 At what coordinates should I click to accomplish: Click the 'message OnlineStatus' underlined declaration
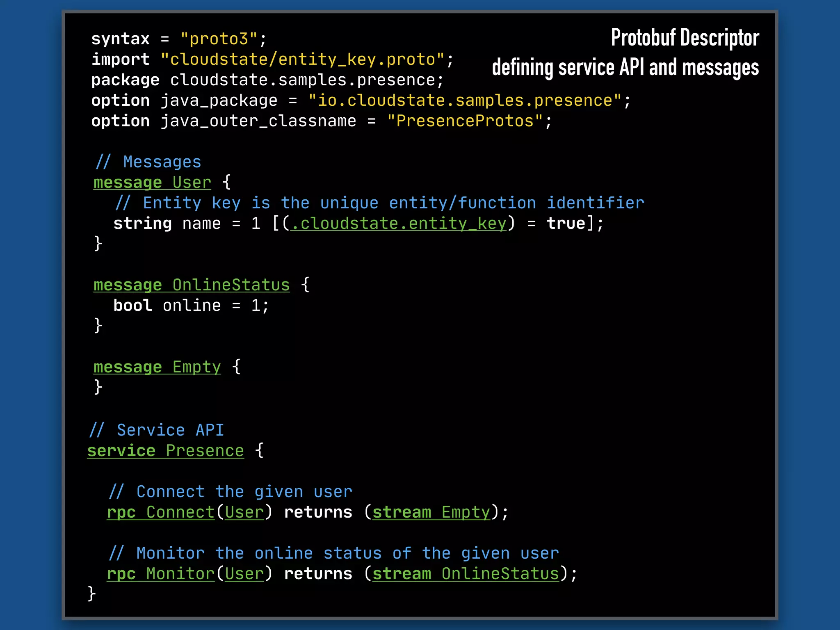click(x=192, y=285)
